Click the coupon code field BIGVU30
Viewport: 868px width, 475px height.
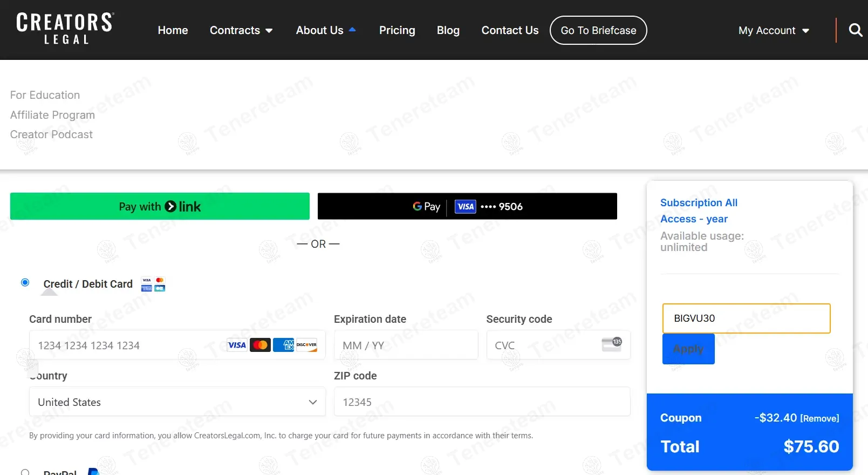point(746,318)
